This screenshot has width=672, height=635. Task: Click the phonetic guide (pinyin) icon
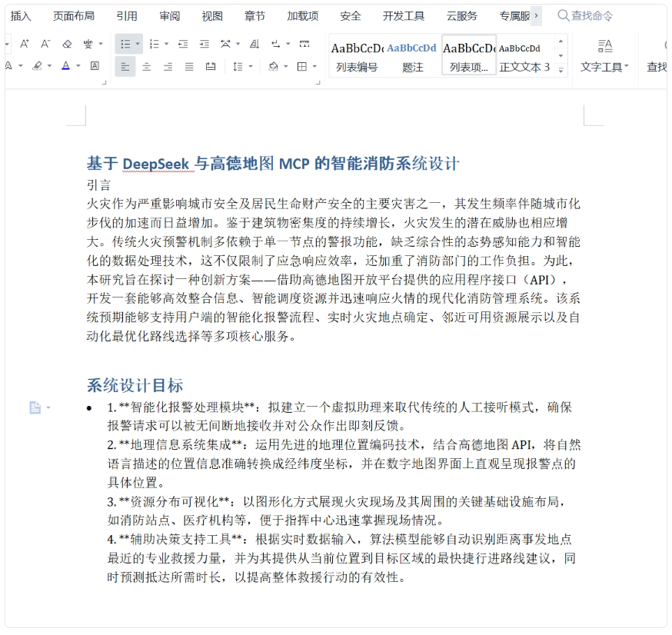(x=88, y=44)
